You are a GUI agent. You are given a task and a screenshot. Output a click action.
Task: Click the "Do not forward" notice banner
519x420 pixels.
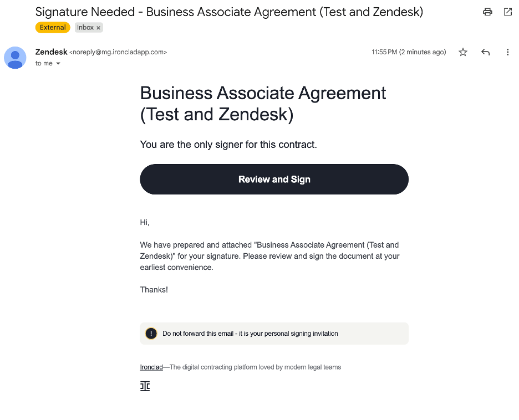pyautogui.click(x=274, y=334)
